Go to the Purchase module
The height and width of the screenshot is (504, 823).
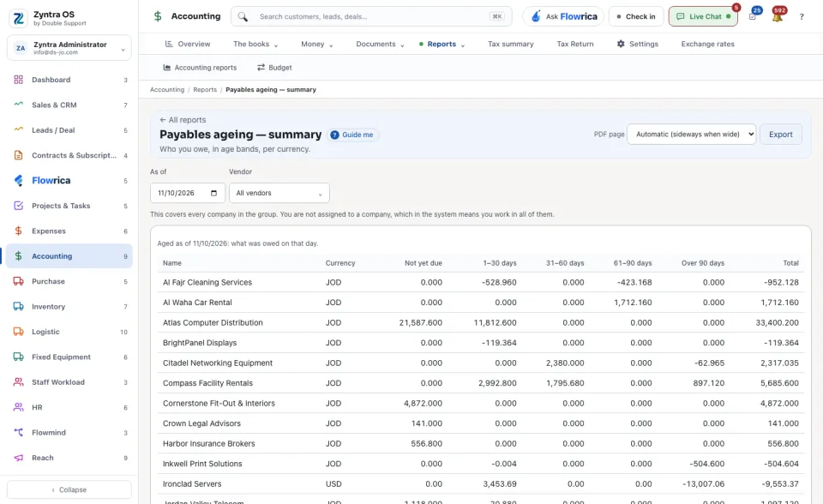69,281
